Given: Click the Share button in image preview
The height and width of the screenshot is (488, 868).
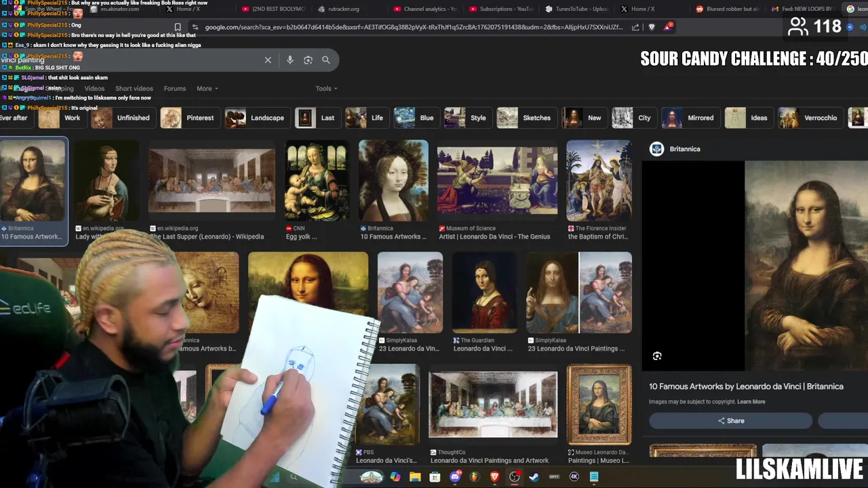Looking at the screenshot, I should coord(730,421).
